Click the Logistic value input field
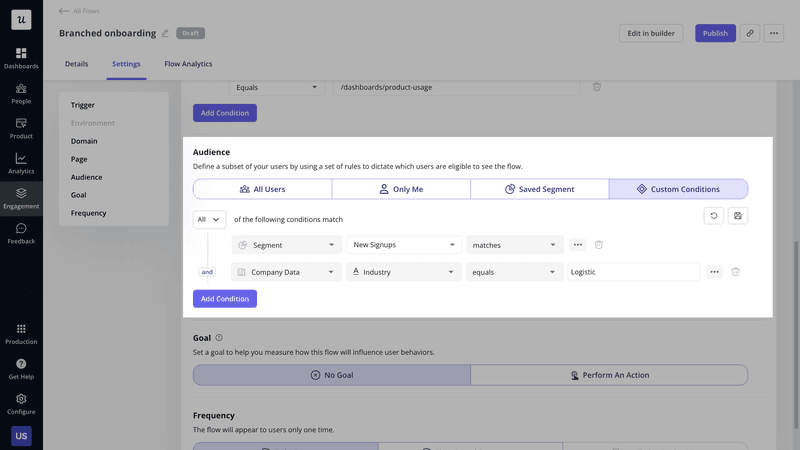Viewport: 800px width, 450px height. [632, 272]
